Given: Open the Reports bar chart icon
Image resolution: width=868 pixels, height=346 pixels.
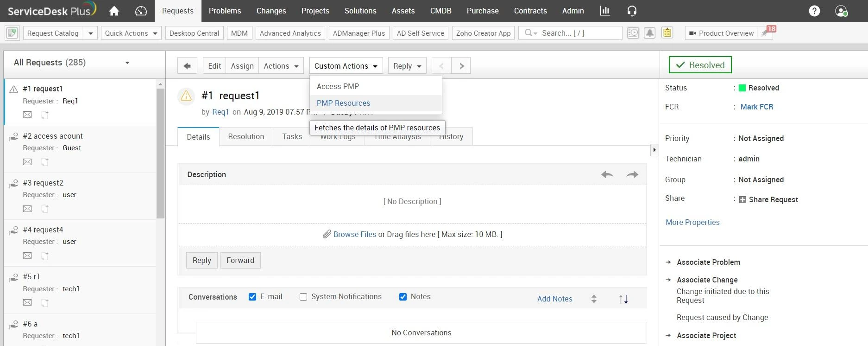Looking at the screenshot, I should click(605, 11).
